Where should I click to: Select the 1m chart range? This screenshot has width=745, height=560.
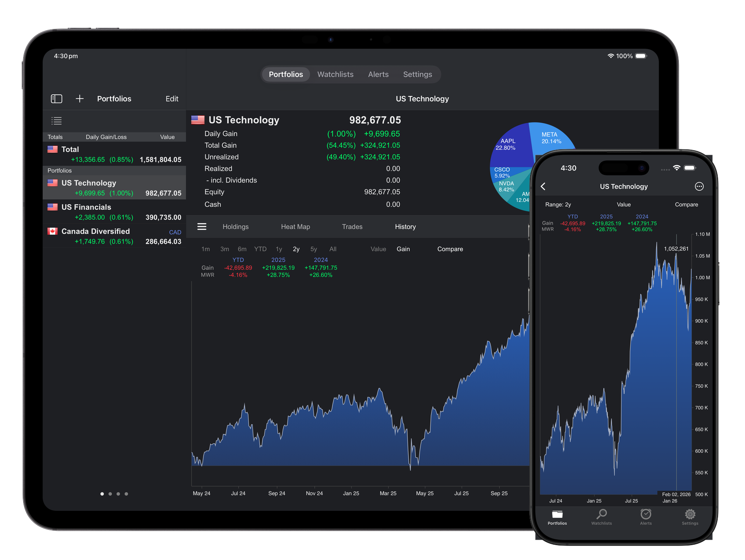[206, 249]
